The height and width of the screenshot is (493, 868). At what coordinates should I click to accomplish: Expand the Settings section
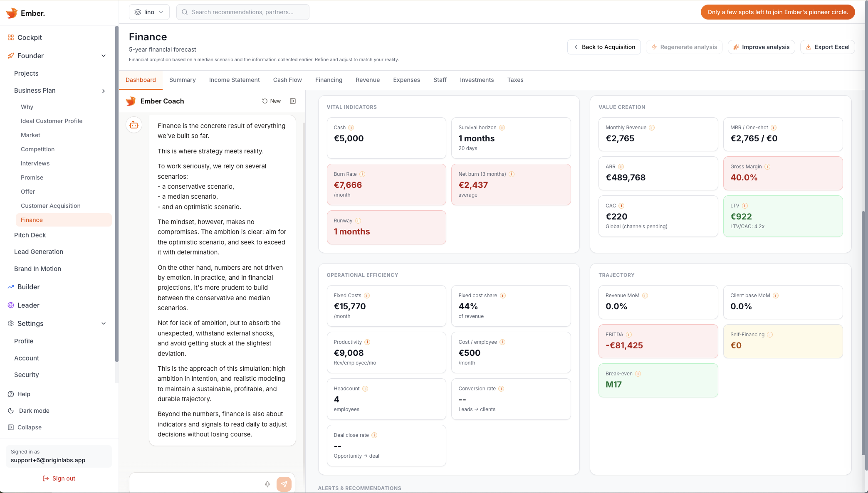pyautogui.click(x=103, y=323)
